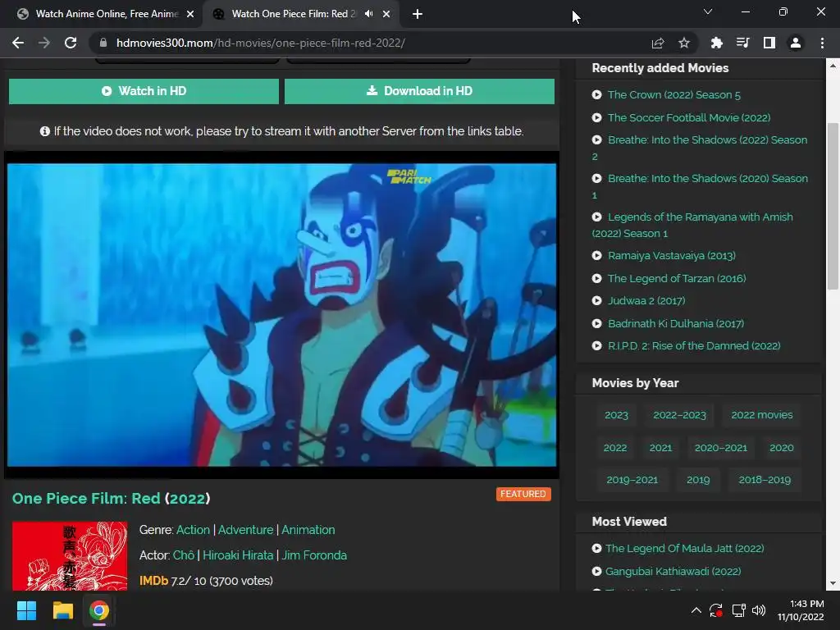Go back to the previous page
The image size is (840, 630).
[x=18, y=43]
